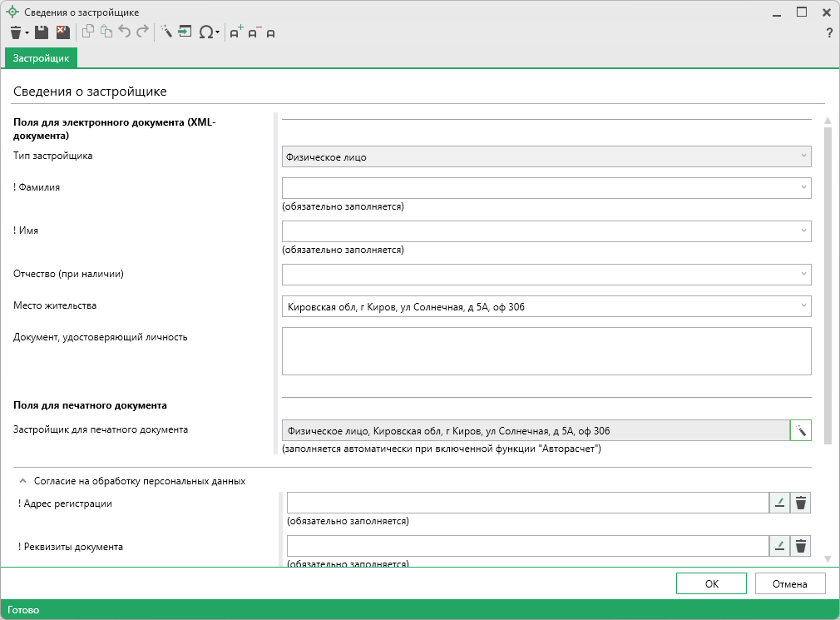The width and height of the screenshot is (840, 620).
Task: Click the import arrow icon in the toolbar
Action: tap(185, 32)
